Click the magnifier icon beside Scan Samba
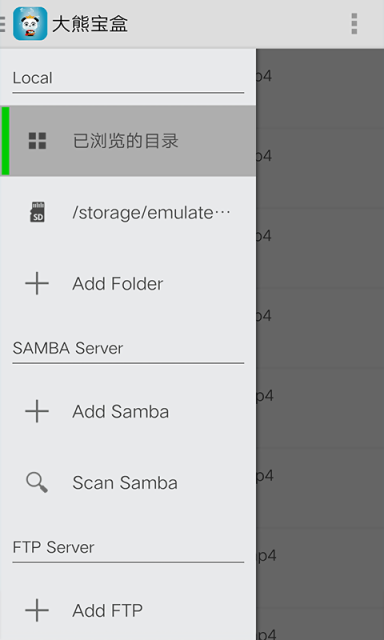The image size is (384, 640). (x=37, y=482)
